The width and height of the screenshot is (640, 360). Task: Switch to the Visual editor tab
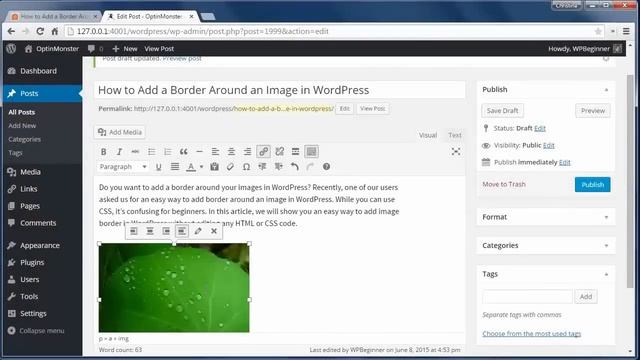click(428, 135)
